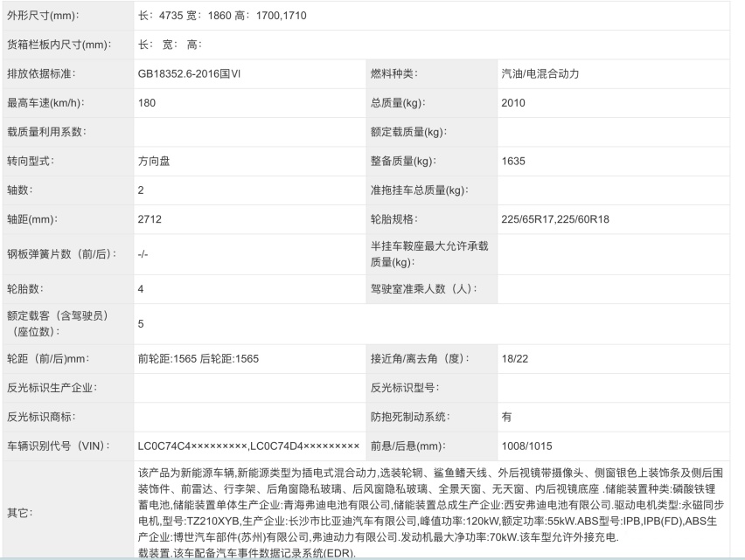Select the 轴距(mm) label
Viewport: 745px width, 560px height.
[32, 219]
